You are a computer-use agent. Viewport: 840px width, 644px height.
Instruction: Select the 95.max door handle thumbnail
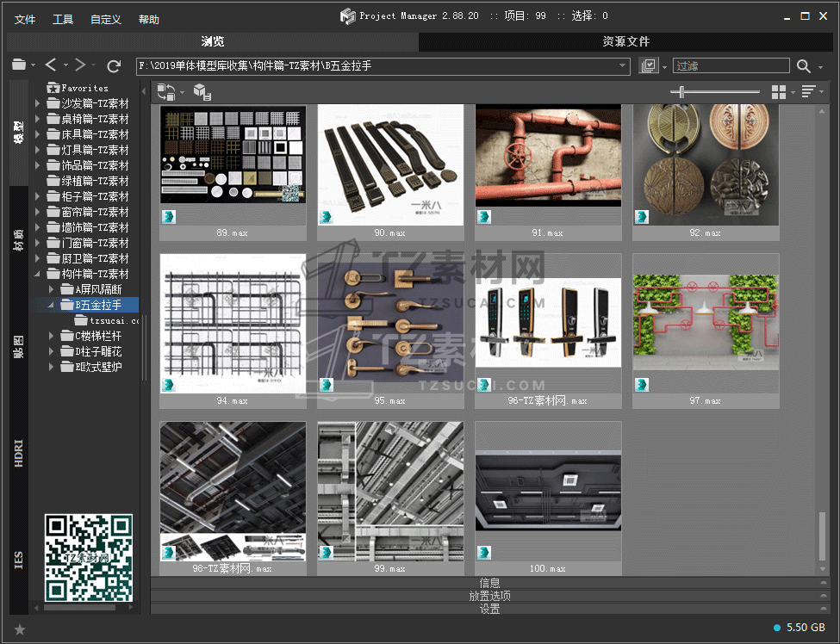click(x=389, y=323)
